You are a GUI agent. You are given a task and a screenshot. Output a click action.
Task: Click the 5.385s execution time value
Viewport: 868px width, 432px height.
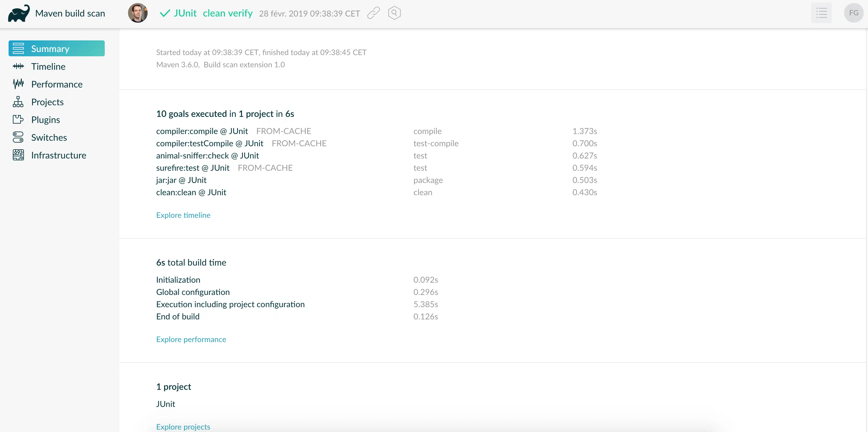pos(425,304)
